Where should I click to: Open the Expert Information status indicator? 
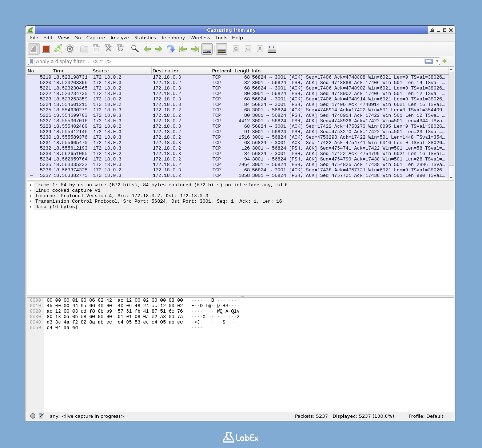click(x=33, y=416)
